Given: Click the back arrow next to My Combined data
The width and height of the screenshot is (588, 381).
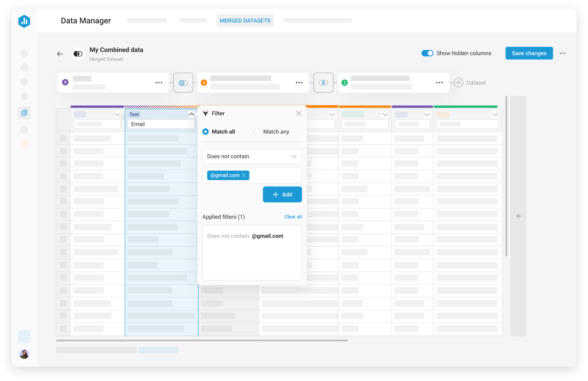Looking at the screenshot, I should (60, 54).
